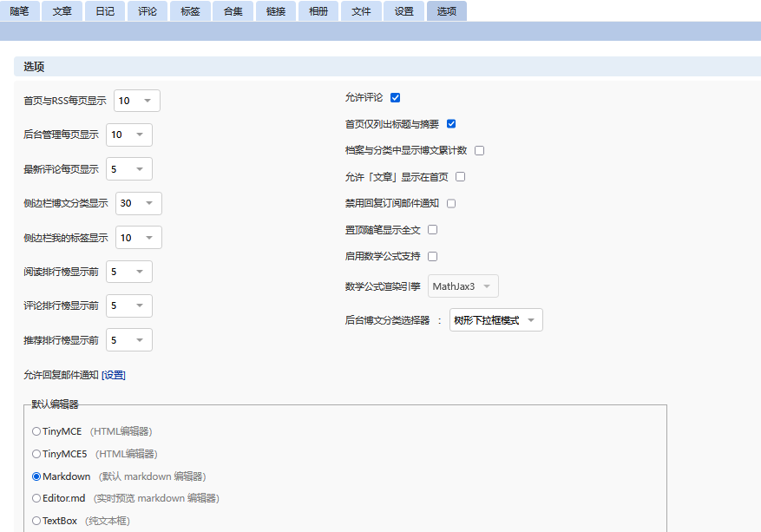
Task: Open the 随笔 tab
Action: pos(19,10)
